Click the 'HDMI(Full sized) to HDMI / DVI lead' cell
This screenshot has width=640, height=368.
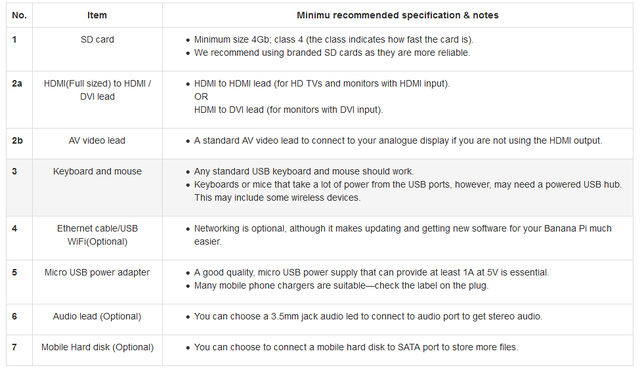(97, 90)
